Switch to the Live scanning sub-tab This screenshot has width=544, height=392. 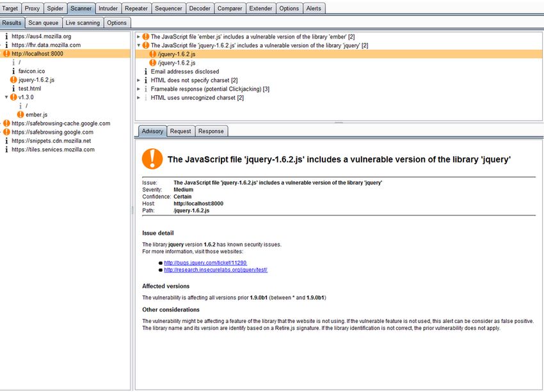click(x=83, y=23)
